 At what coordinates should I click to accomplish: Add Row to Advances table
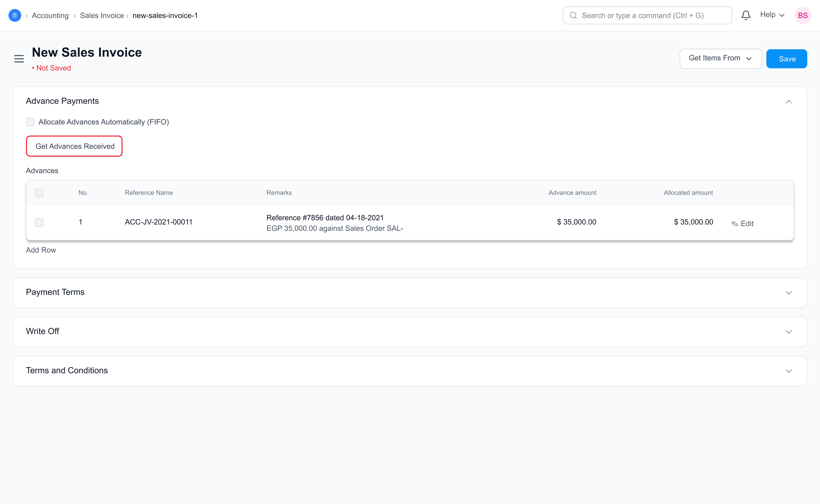pos(41,250)
